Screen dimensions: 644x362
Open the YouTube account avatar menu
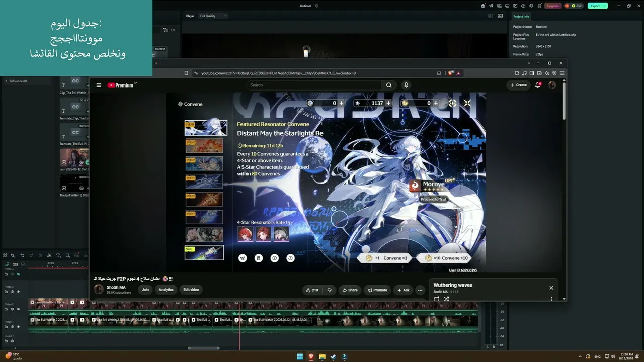pos(552,85)
